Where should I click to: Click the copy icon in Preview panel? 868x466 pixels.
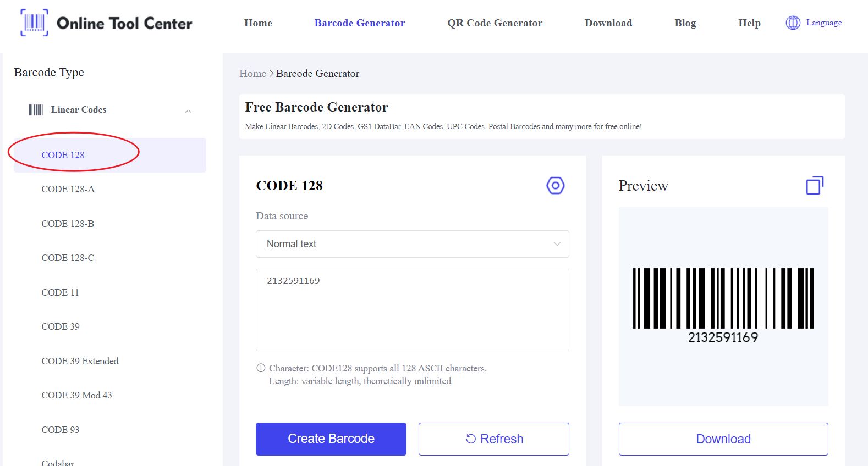[815, 186]
